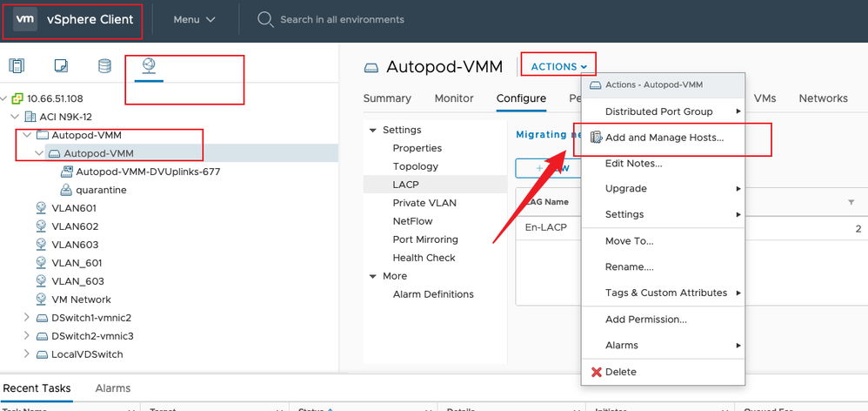The height and width of the screenshot is (411, 868).
Task: Click the network icon beside VLAN_603
Action: click(x=42, y=281)
